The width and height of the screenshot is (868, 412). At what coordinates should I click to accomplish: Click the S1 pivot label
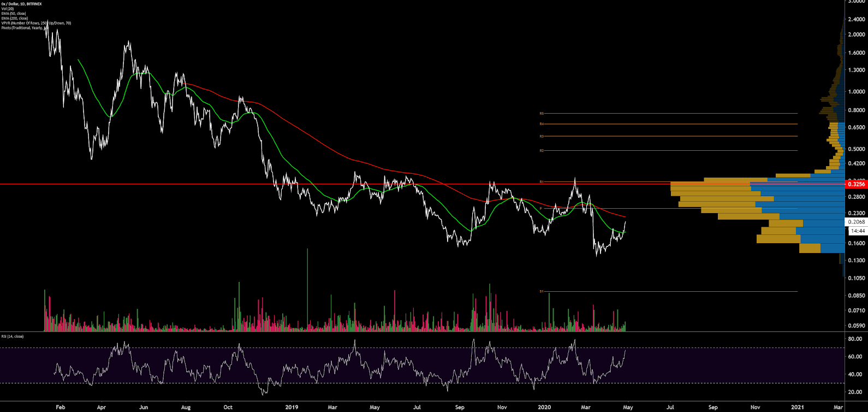pyautogui.click(x=542, y=291)
